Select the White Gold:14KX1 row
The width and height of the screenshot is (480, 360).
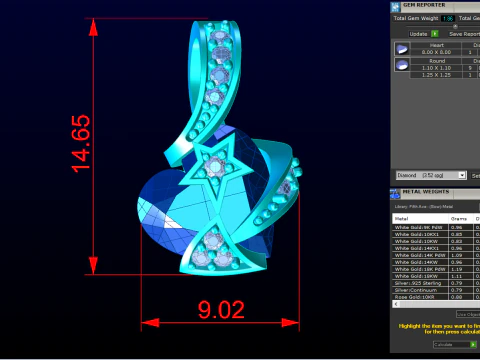[x=436, y=248]
